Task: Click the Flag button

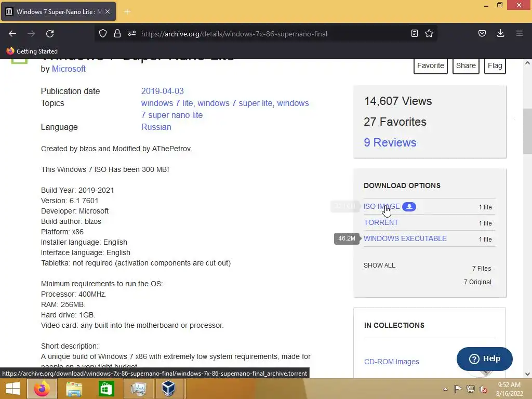Action: point(495,65)
